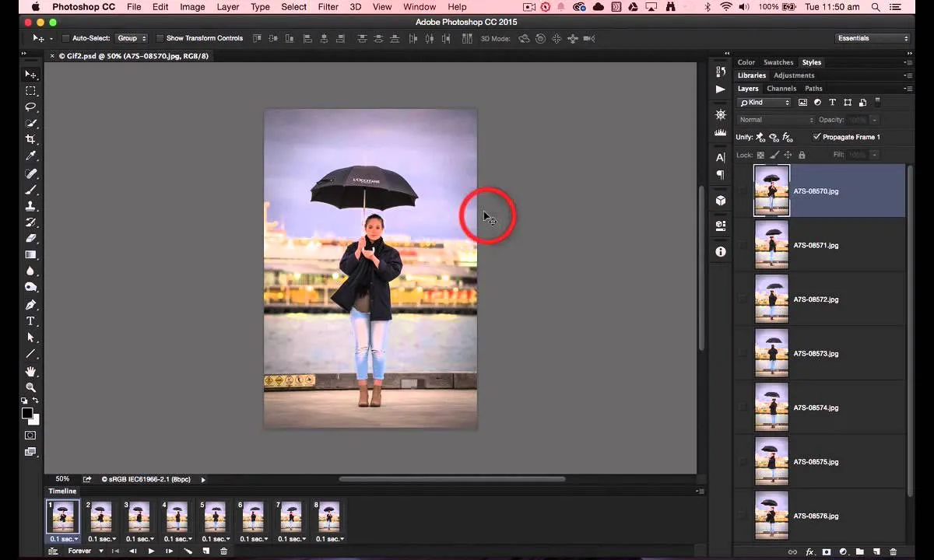Switch to the Channels tab
The width and height of the screenshot is (934, 560).
781,88
